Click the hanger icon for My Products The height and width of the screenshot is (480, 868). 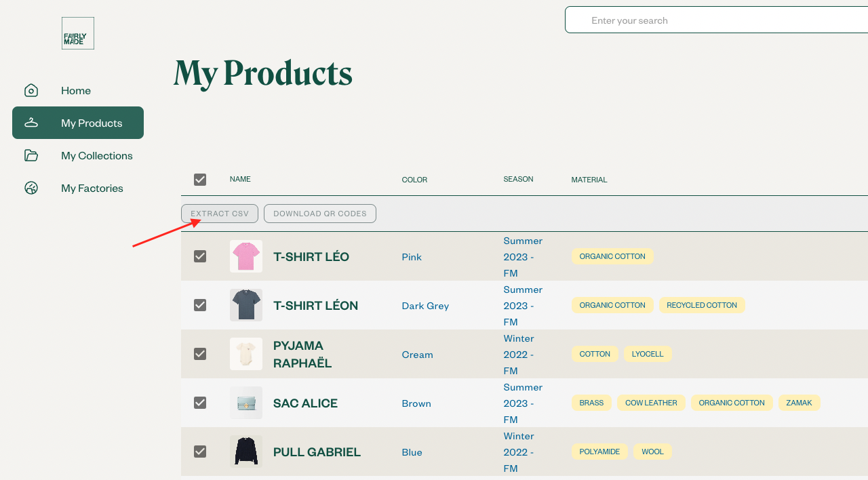point(31,123)
